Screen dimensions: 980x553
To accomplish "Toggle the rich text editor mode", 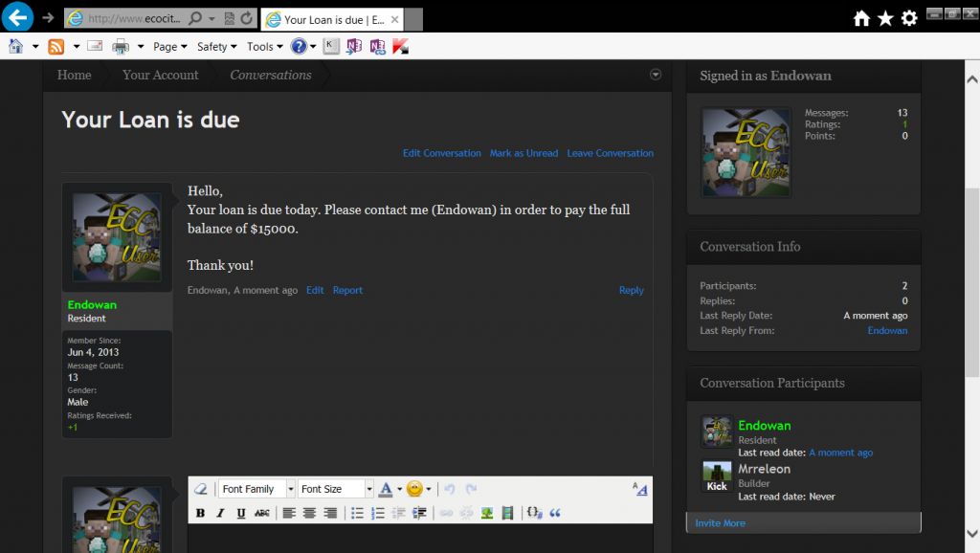I will (x=640, y=489).
